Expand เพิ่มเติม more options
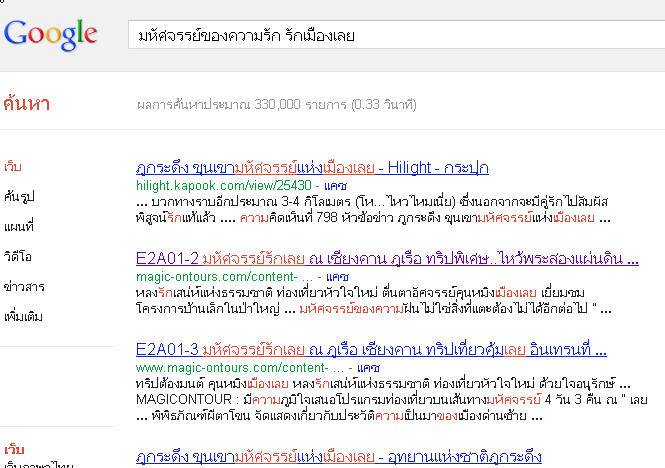Image resolution: width=665 pixels, height=468 pixels. (23, 317)
